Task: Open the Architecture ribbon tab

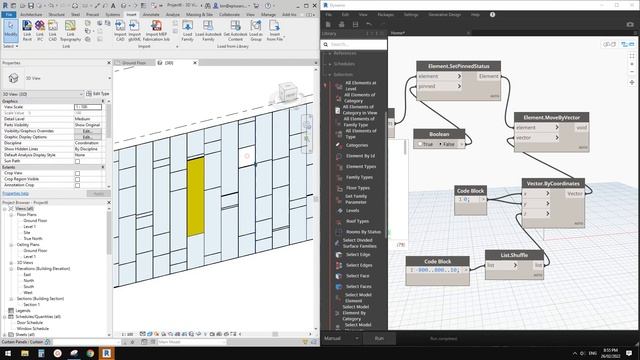Action: pos(31,15)
